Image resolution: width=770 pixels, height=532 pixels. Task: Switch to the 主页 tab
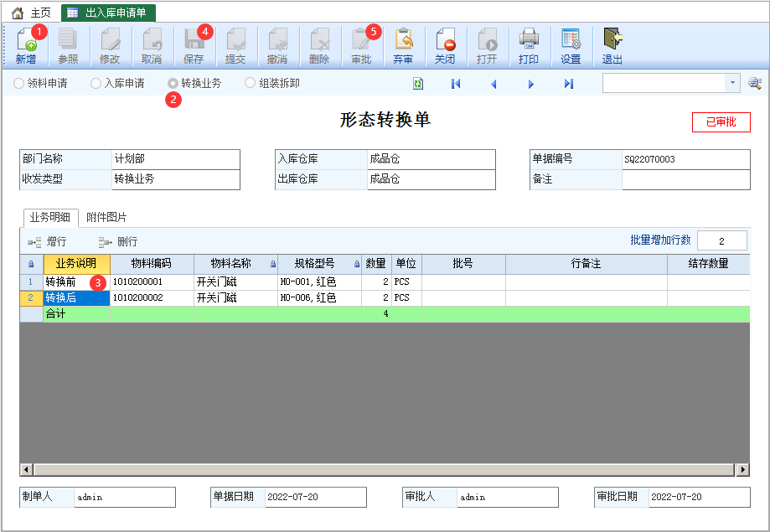pyautogui.click(x=32, y=13)
